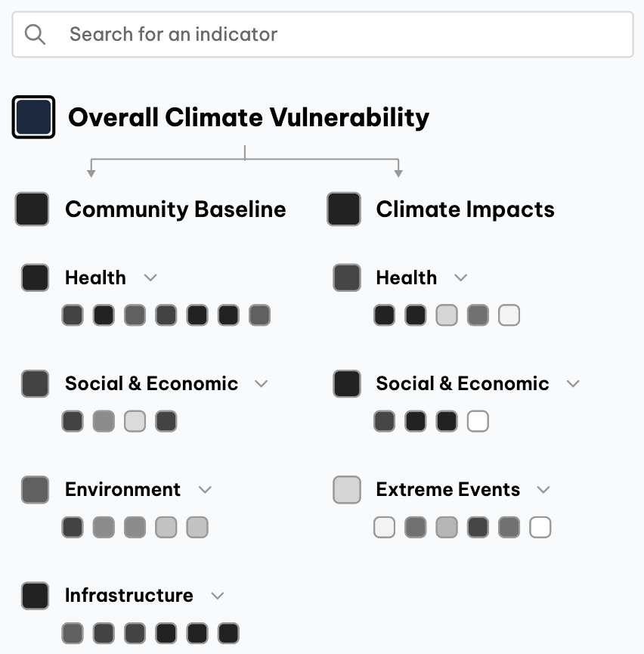Click the Climate Impacts heading label
The width and height of the screenshot is (644, 654).
465,209
